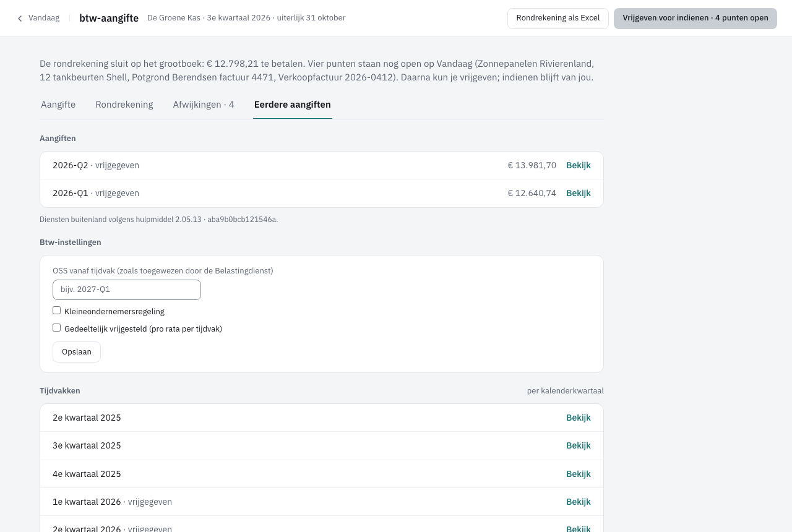View the 2026-Q1 aangifte via Bekijk
This screenshot has width=792, height=532.
click(579, 193)
